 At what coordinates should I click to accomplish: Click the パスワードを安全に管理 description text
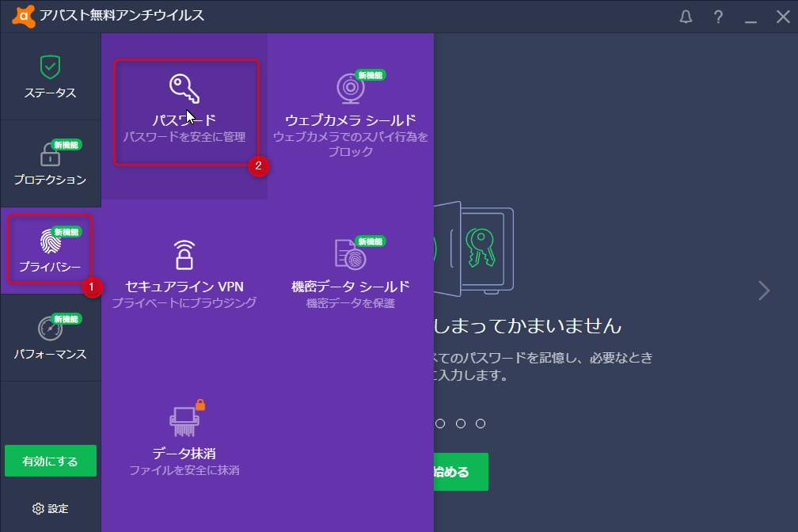(184, 137)
